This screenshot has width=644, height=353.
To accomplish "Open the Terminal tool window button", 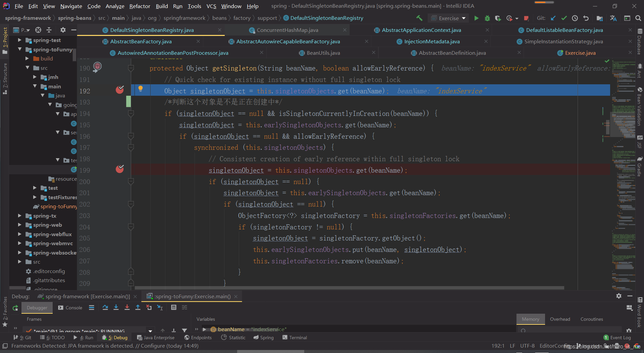I will (294, 338).
